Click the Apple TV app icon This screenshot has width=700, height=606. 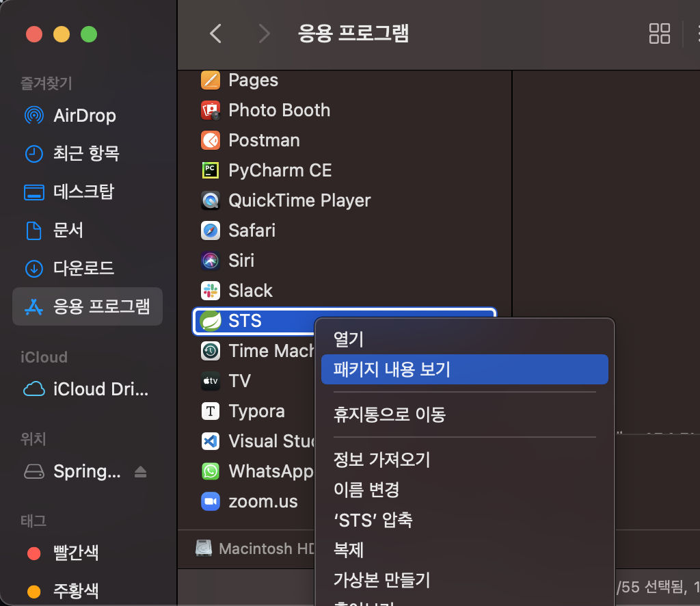[211, 381]
